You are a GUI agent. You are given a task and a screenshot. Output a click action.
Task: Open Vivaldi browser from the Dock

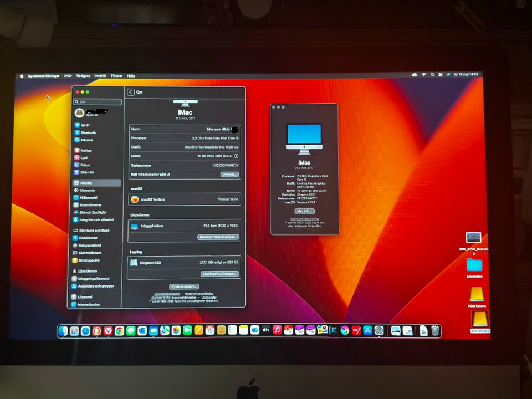tap(108, 331)
